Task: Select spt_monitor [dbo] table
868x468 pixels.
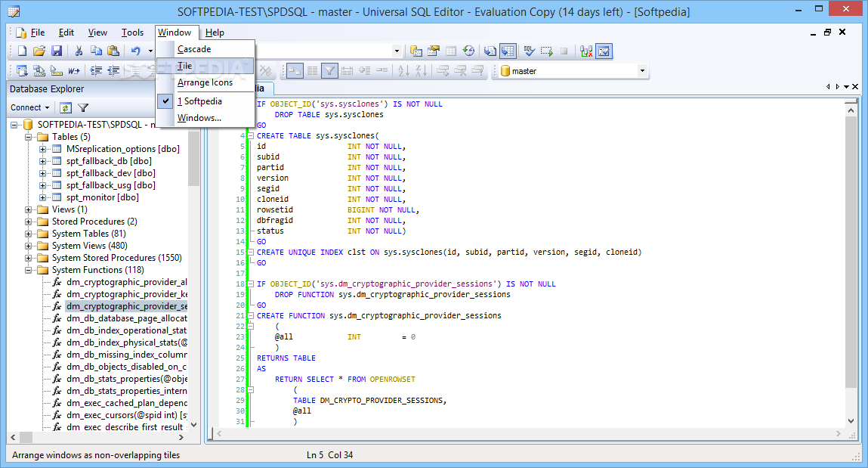Action: click(x=102, y=197)
